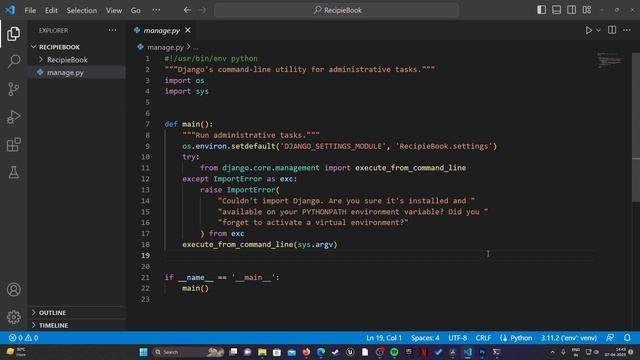Click the RecipieBook command center search box
This screenshot has height=360, width=640.
coord(337,10)
